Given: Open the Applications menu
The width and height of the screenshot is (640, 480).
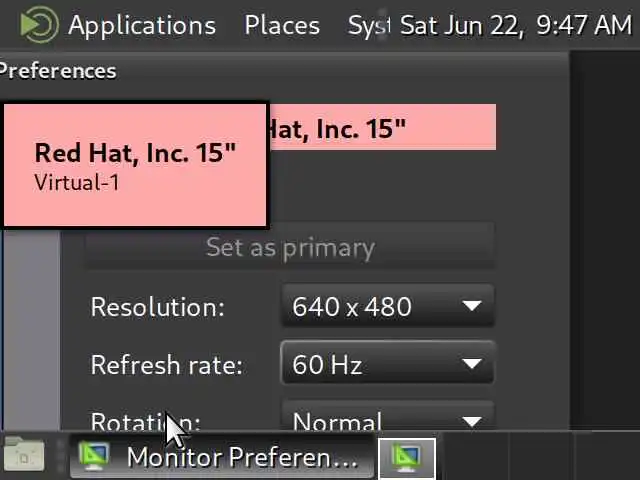Looking at the screenshot, I should [142, 25].
